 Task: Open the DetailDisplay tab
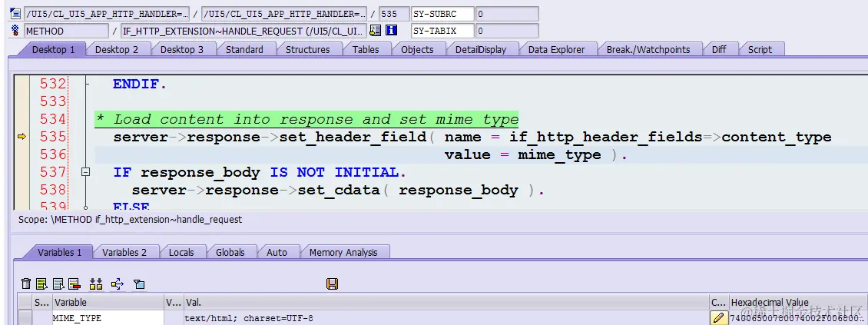point(481,49)
